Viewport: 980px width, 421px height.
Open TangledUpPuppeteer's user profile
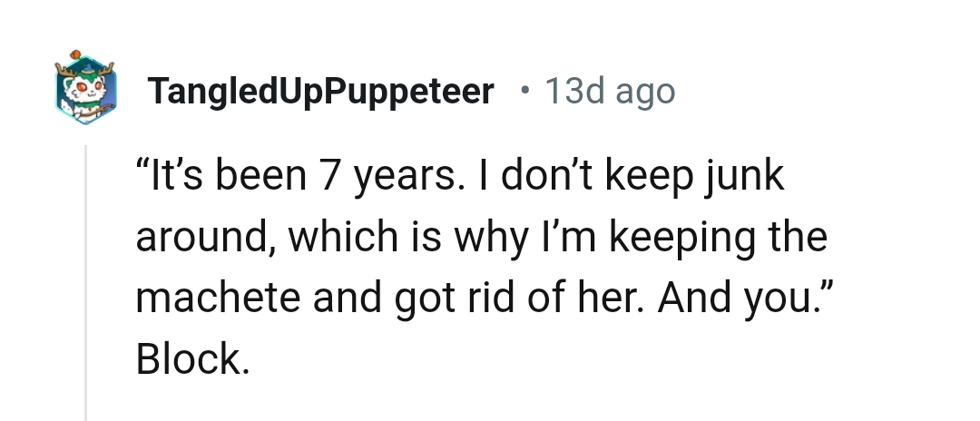coord(320,92)
